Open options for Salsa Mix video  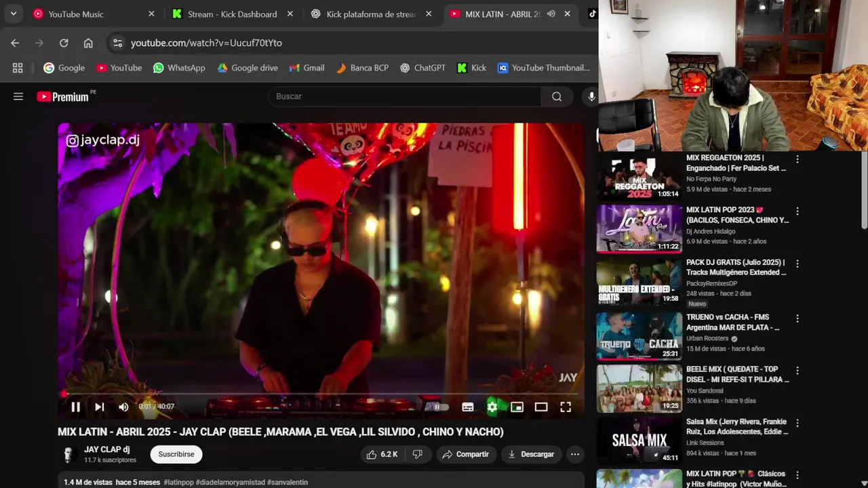(x=797, y=423)
